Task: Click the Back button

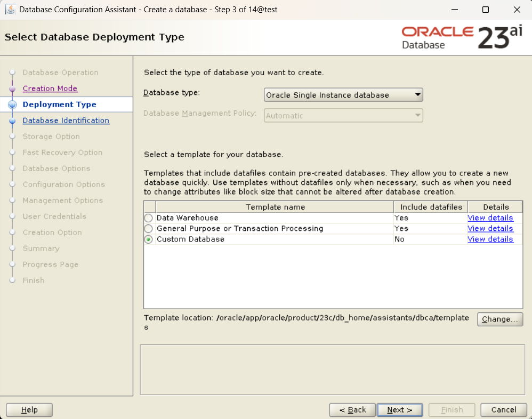Action: pos(352,410)
